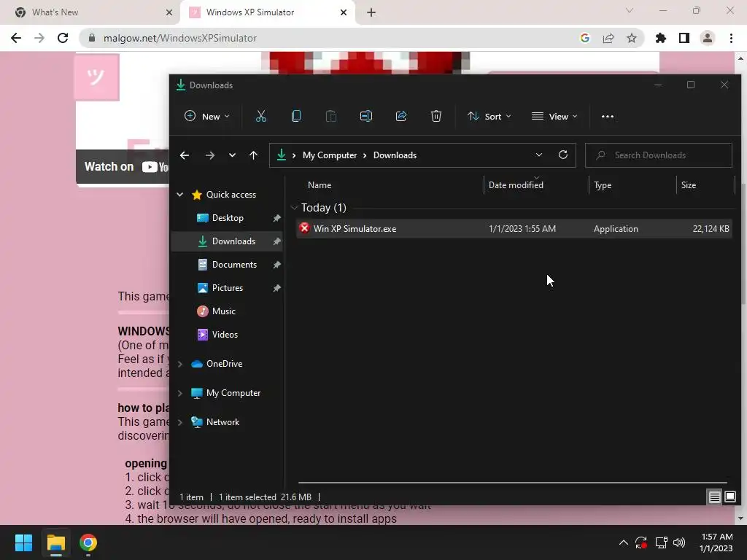Viewport: 747px width, 560px height.
Task: Open Chrome three-dot menu
Action: [x=731, y=38]
